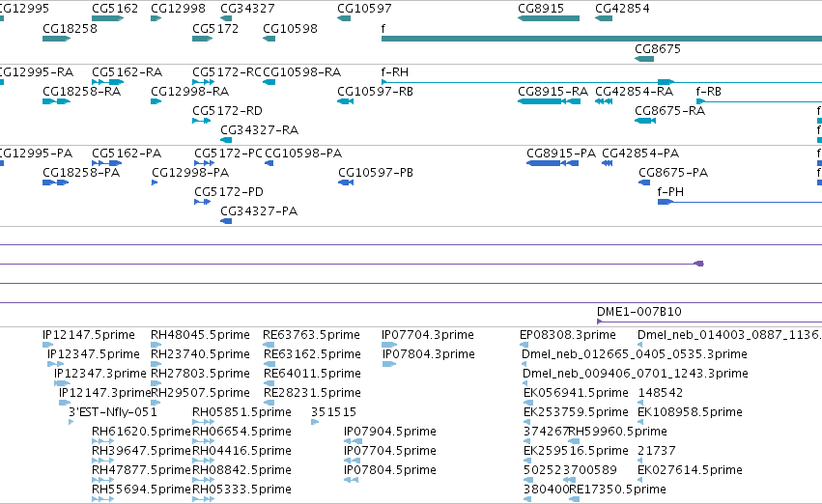This screenshot has width=822, height=504.
Task: Click the CG18258 gene label
Action: coord(70,28)
